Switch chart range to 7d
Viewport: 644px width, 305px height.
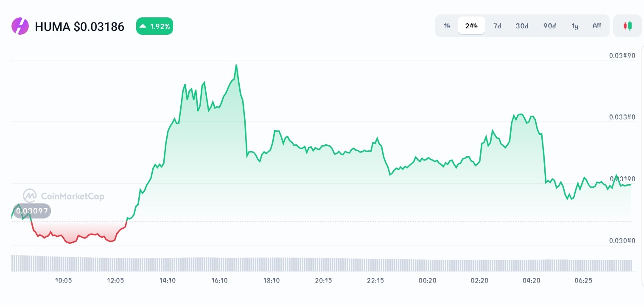pyautogui.click(x=497, y=26)
